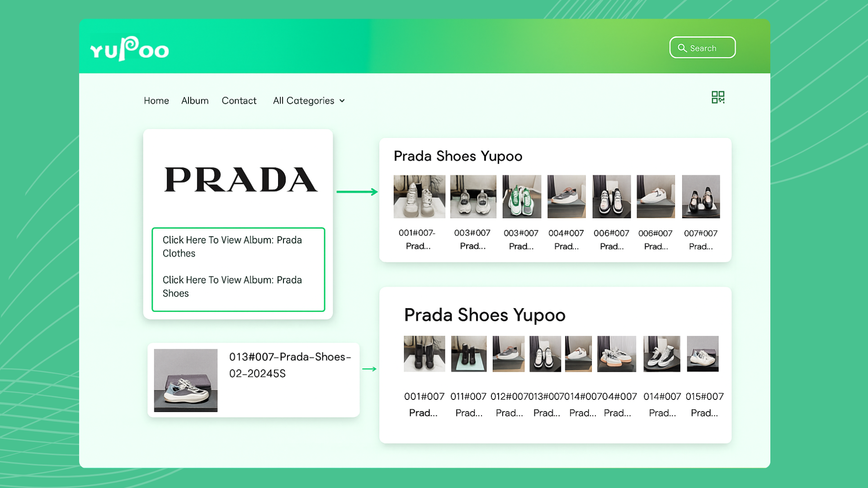Open the Prada Shoes album link

pos(232,286)
